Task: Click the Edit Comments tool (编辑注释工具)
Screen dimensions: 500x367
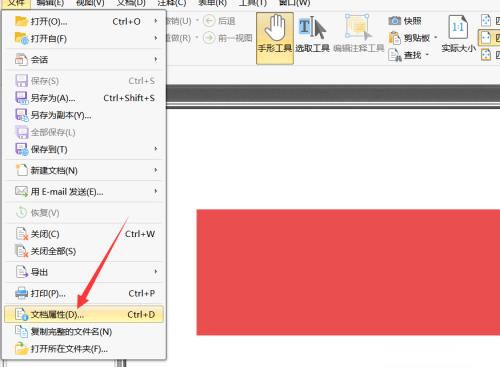Action: tap(358, 34)
